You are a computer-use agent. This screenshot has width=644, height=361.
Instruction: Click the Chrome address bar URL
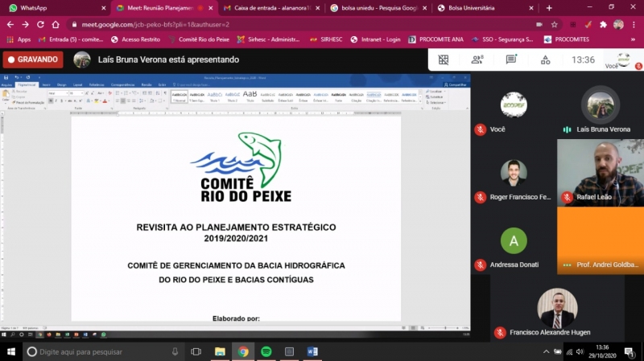[x=155, y=25]
